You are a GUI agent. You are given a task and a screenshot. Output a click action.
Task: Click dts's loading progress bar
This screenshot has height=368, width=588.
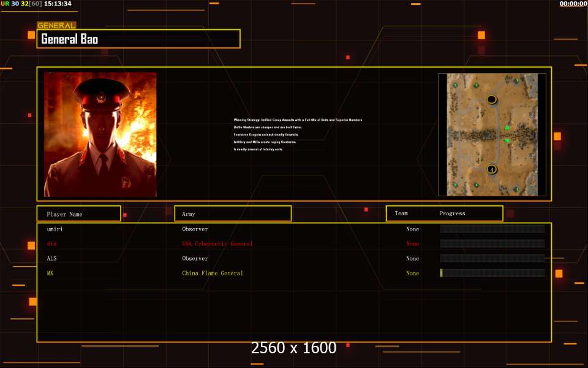(x=492, y=243)
